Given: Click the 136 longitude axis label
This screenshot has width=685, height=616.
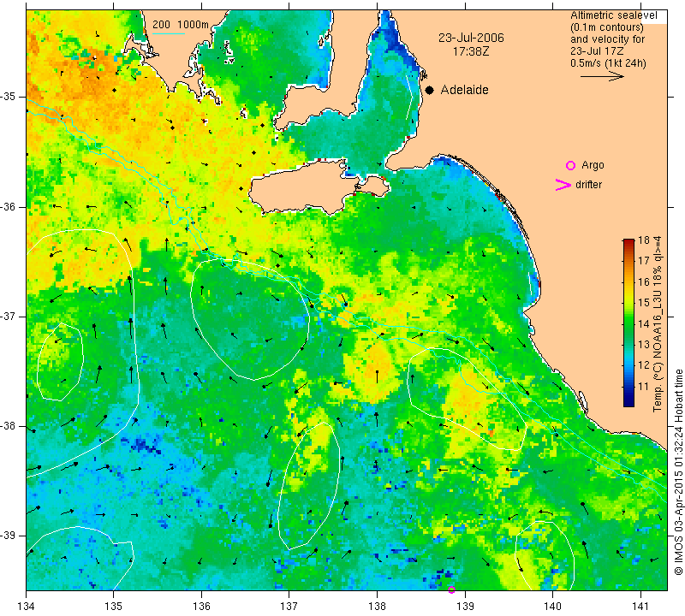Looking at the screenshot, I should (201, 607).
